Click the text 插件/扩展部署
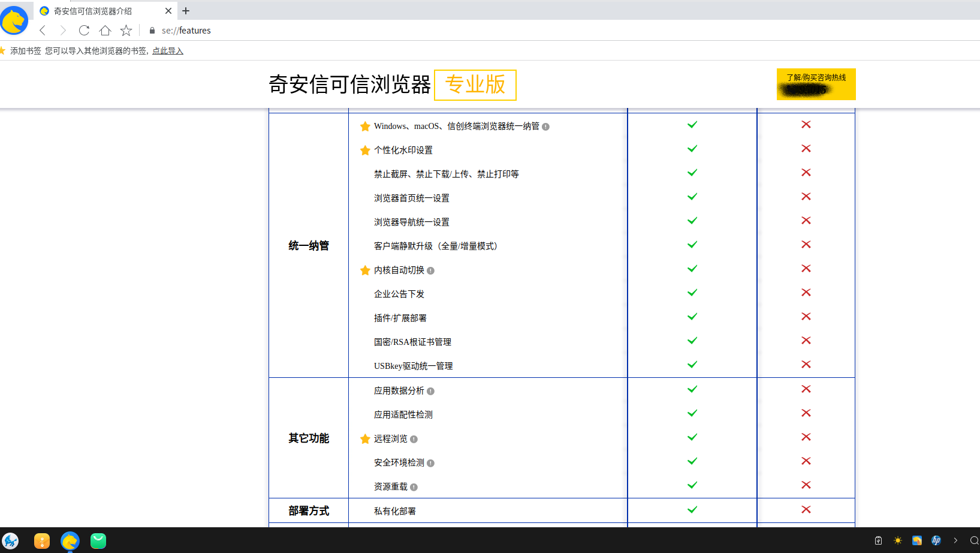 [400, 318]
